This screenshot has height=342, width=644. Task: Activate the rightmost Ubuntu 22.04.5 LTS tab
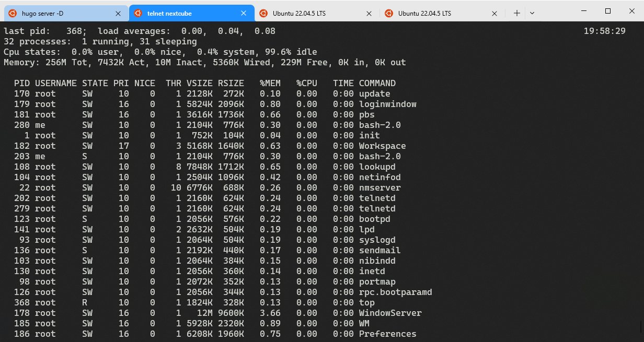pyautogui.click(x=429, y=14)
